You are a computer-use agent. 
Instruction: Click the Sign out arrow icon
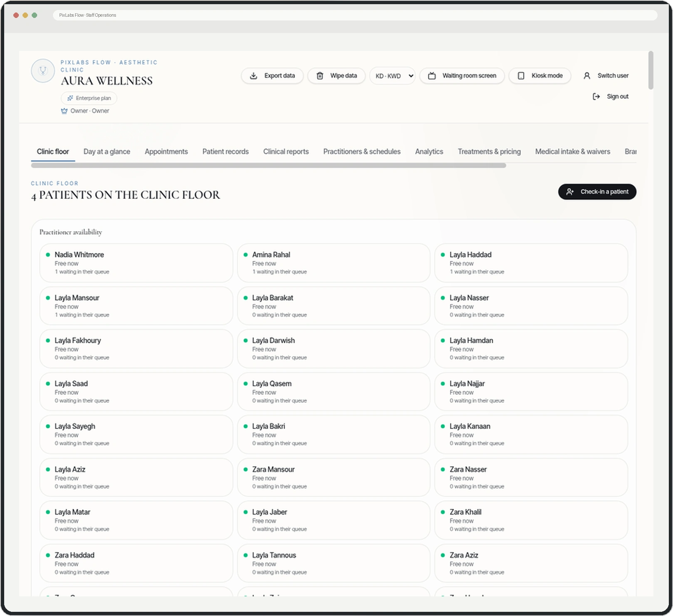pyautogui.click(x=596, y=97)
